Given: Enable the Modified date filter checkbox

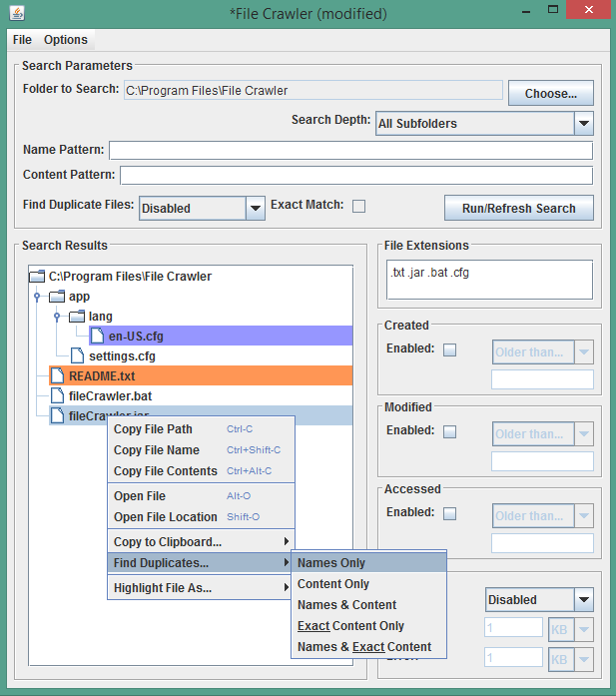Looking at the screenshot, I should [x=449, y=431].
